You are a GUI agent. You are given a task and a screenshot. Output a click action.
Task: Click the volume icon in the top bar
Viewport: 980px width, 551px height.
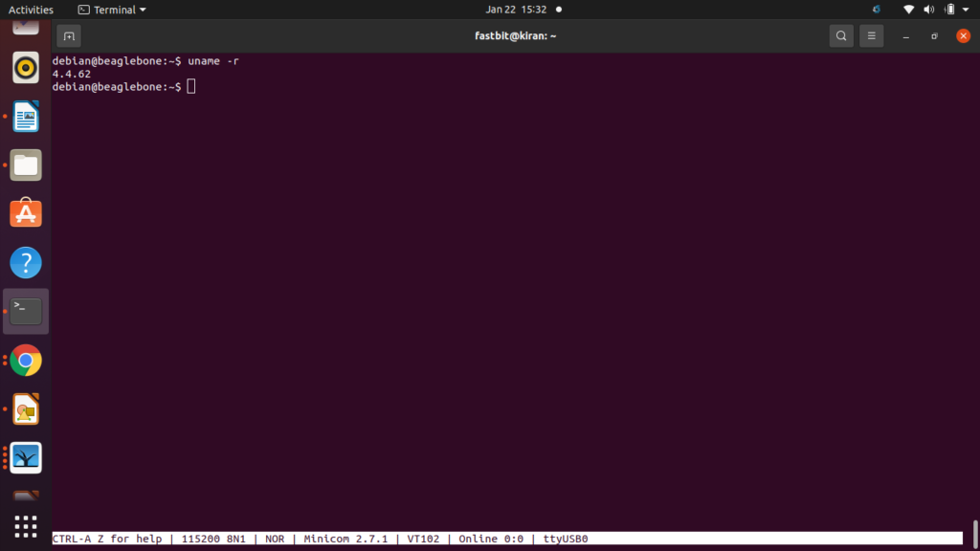[928, 9]
